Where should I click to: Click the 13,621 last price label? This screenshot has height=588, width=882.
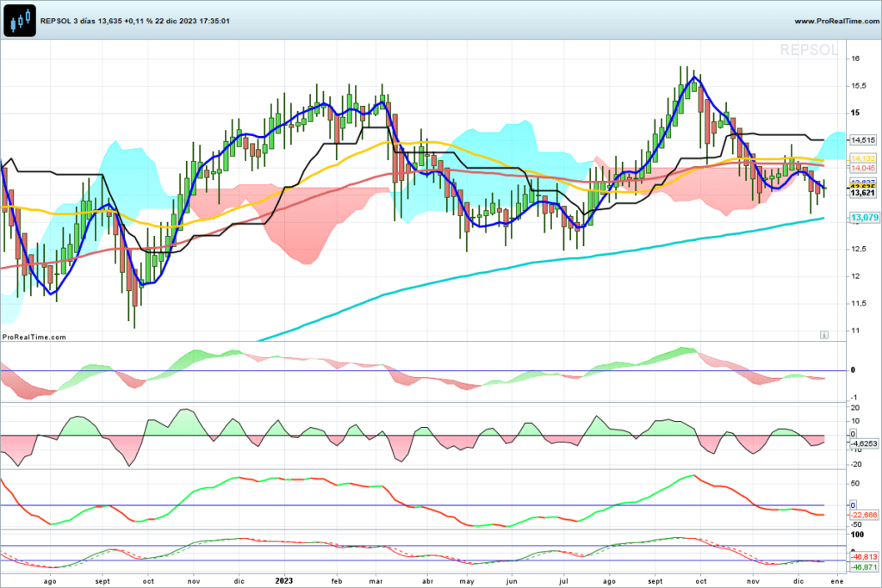click(863, 193)
